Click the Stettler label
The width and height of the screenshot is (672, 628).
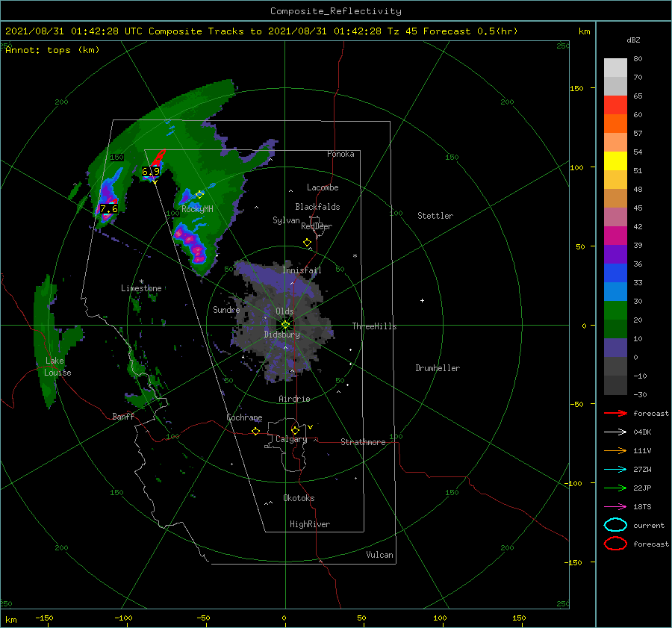click(435, 216)
